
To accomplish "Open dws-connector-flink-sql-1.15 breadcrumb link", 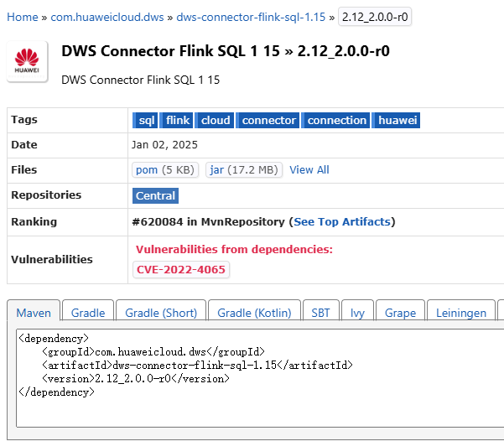I will tap(251, 17).
